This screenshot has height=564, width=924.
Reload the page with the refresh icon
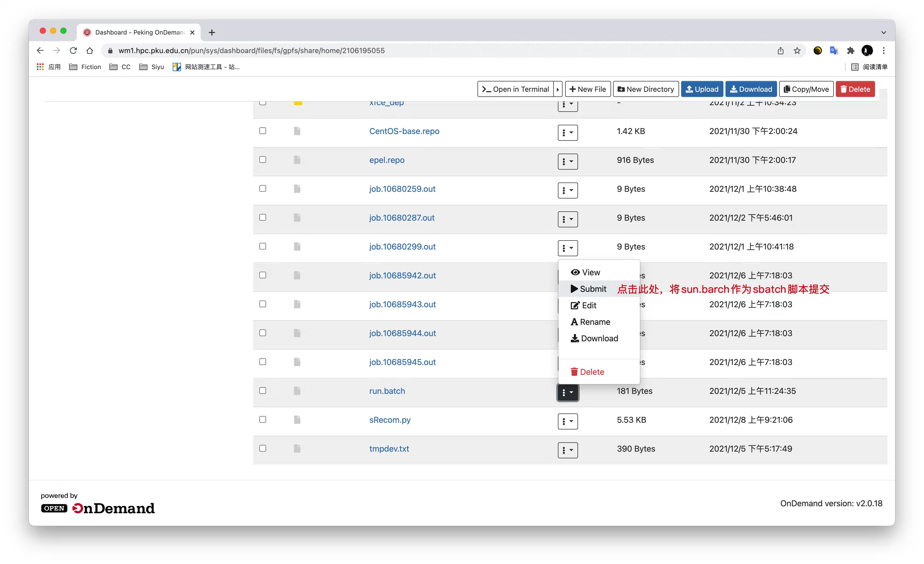coord(73,51)
